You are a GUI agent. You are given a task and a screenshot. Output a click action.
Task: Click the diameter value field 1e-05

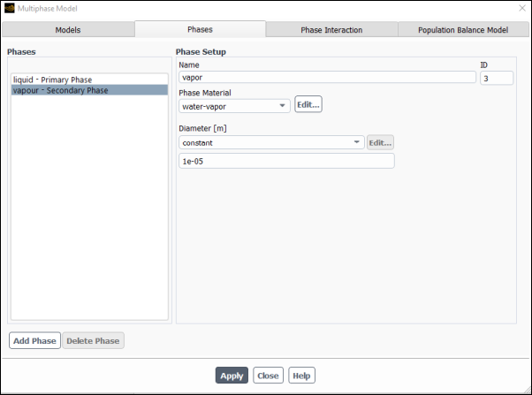click(286, 161)
